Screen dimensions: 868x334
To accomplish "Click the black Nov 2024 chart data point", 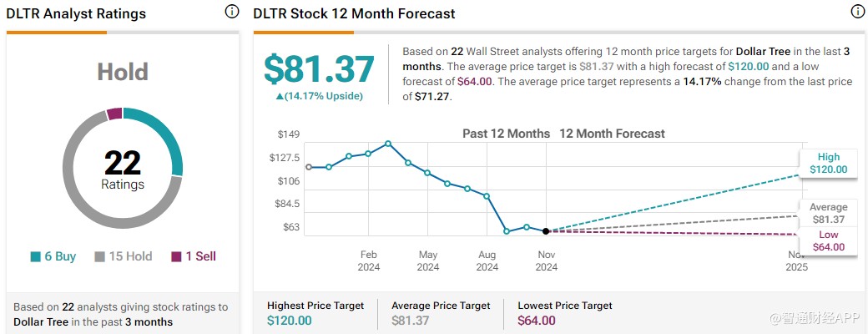I will (x=546, y=231).
